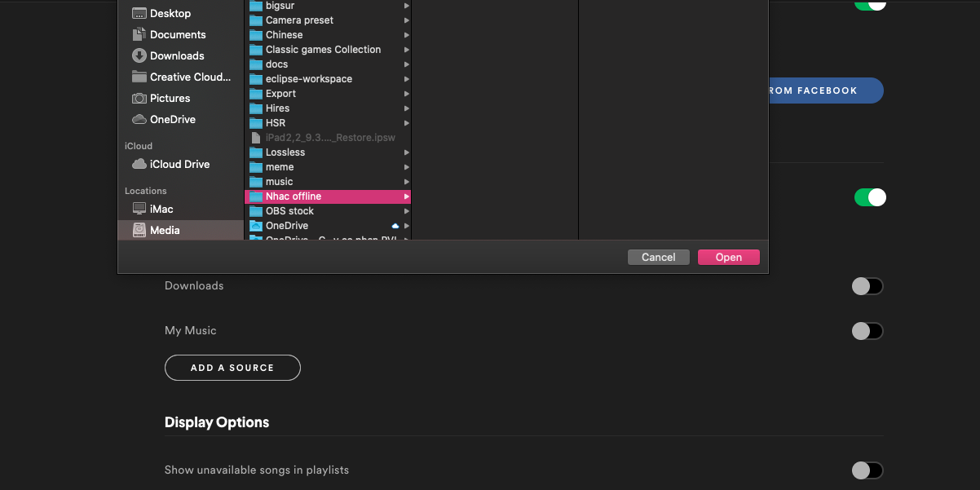
Task: Select Pictures camera icon in the sidebar
Action: coord(139,98)
